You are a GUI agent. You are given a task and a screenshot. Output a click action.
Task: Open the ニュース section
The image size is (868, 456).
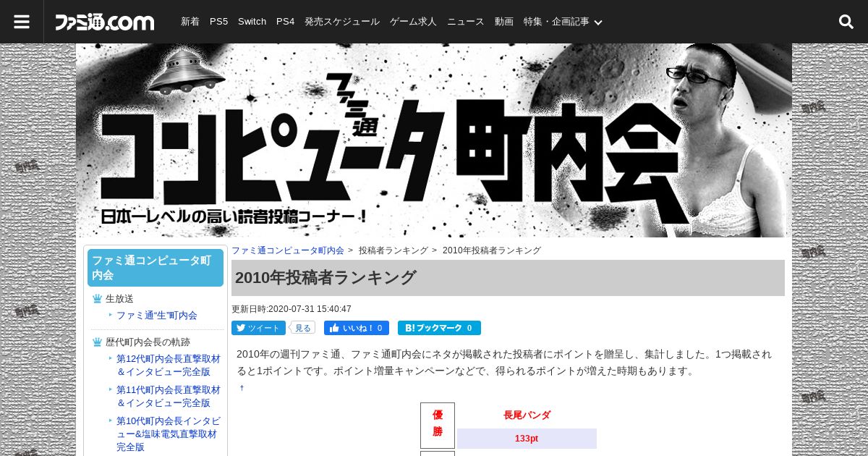coord(466,22)
